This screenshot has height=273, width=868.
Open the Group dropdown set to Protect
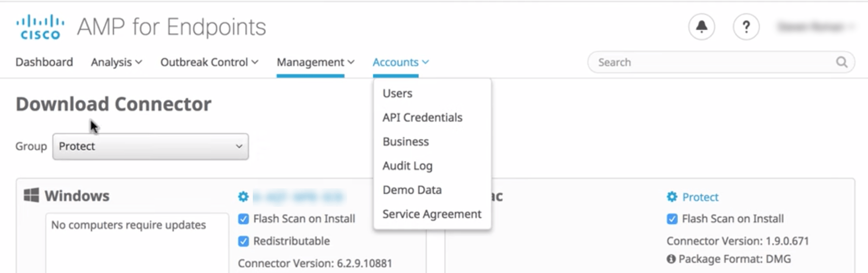pyautogui.click(x=150, y=147)
